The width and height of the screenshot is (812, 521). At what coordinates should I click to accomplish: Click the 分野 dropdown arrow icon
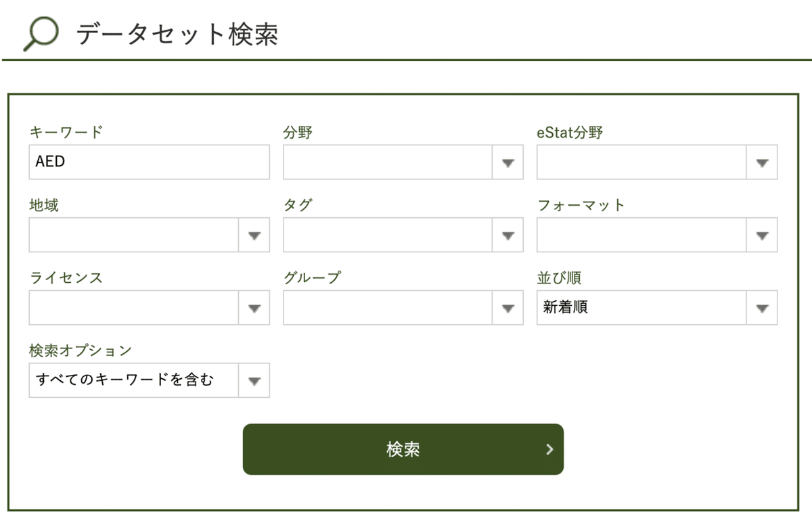pos(507,162)
